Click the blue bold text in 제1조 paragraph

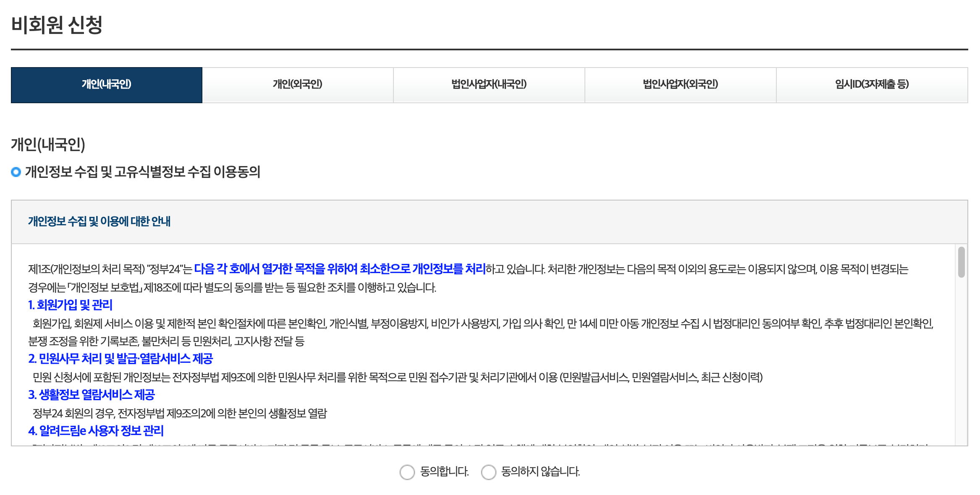(x=339, y=269)
